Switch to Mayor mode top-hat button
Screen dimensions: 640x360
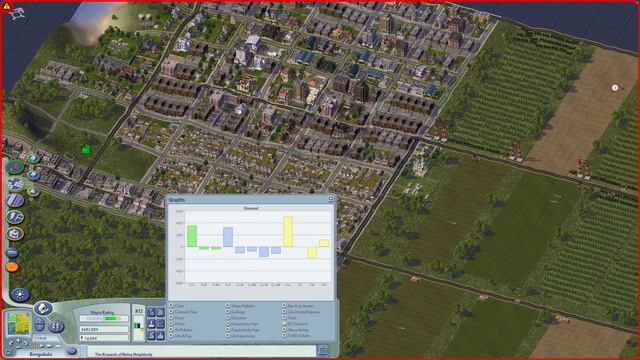pos(43,308)
